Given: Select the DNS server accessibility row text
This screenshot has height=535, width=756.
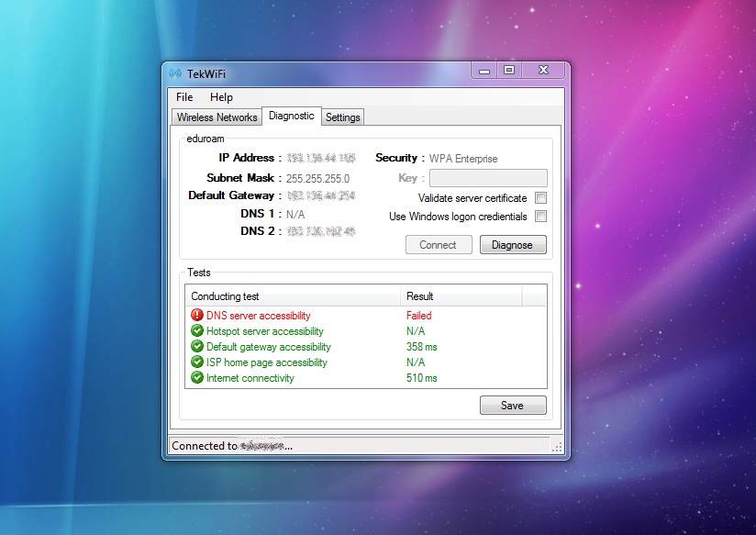Looking at the screenshot, I should (x=259, y=316).
